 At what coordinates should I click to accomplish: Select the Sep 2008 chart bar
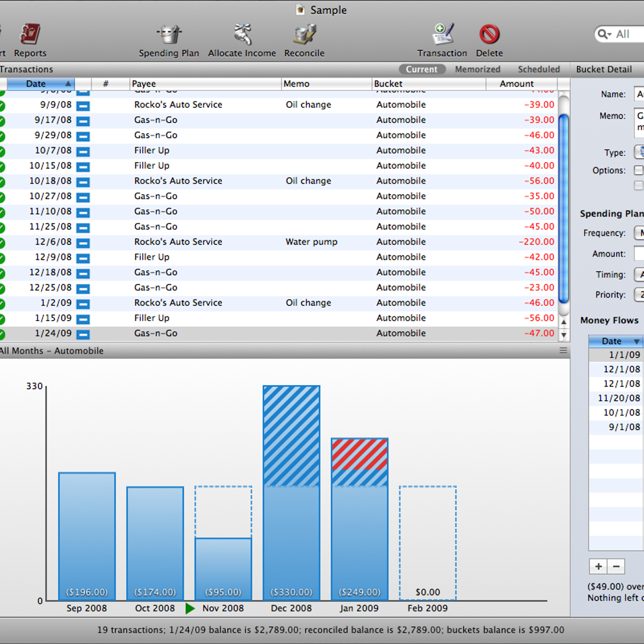(x=87, y=537)
